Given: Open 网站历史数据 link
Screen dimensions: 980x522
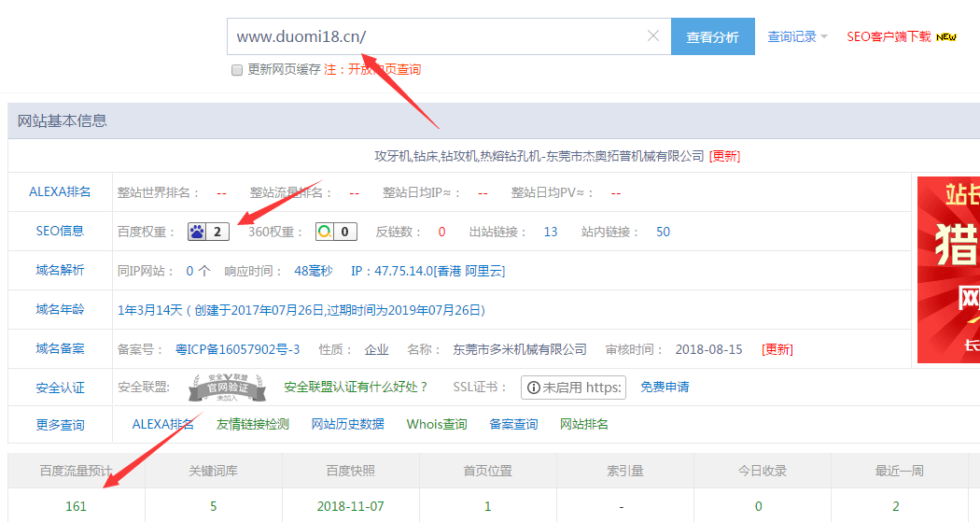Looking at the screenshot, I should (347, 424).
